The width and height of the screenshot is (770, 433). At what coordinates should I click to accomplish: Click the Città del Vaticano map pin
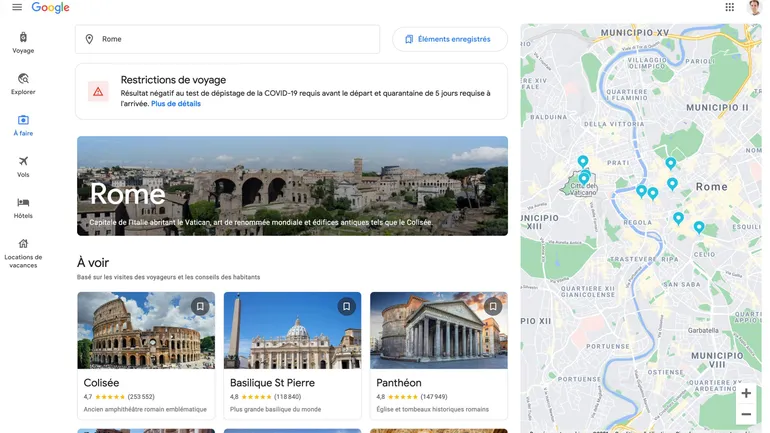pos(584,178)
